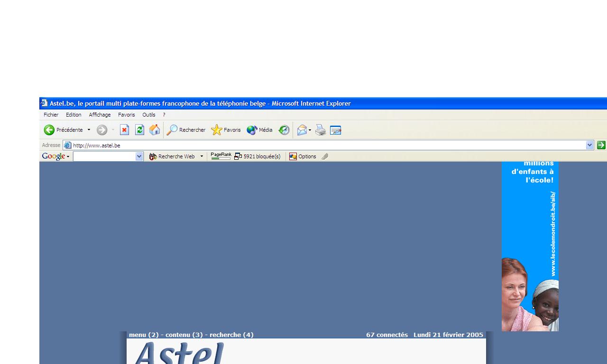Toggle the popup blocker 5921 bloquée(s)
The width and height of the screenshot is (607, 364).
pyautogui.click(x=258, y=156)
